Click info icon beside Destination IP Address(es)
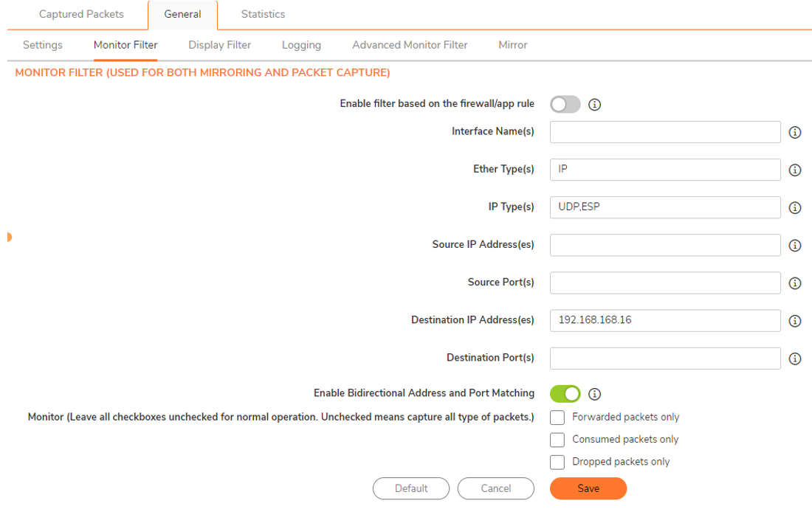Screen dimensions: 812x509 [x=795, y=321]
